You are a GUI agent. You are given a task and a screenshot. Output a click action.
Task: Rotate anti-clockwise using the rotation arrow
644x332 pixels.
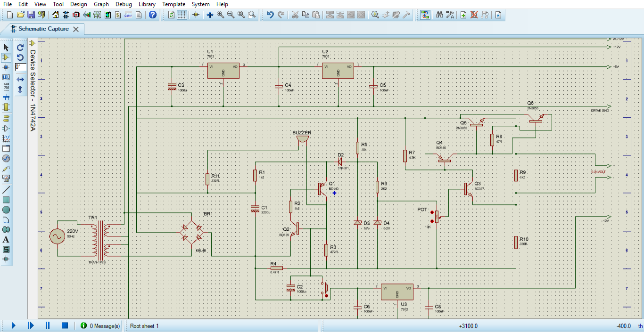[20, 57]
